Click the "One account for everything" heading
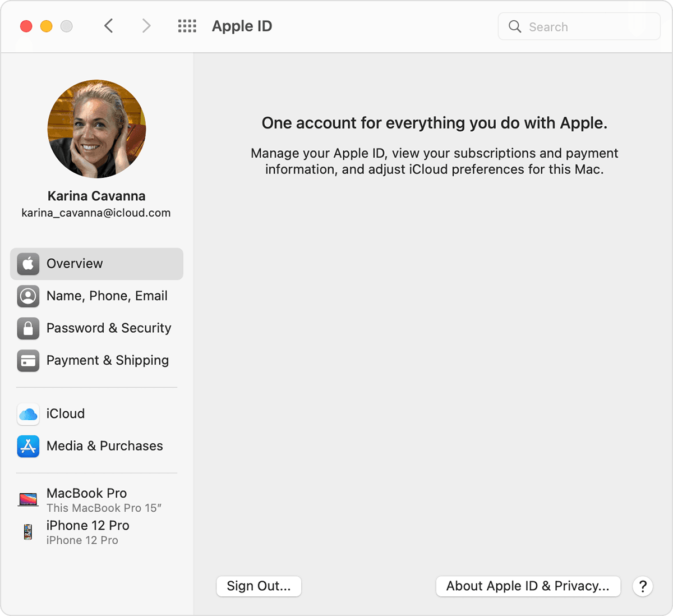 [435, 123]
